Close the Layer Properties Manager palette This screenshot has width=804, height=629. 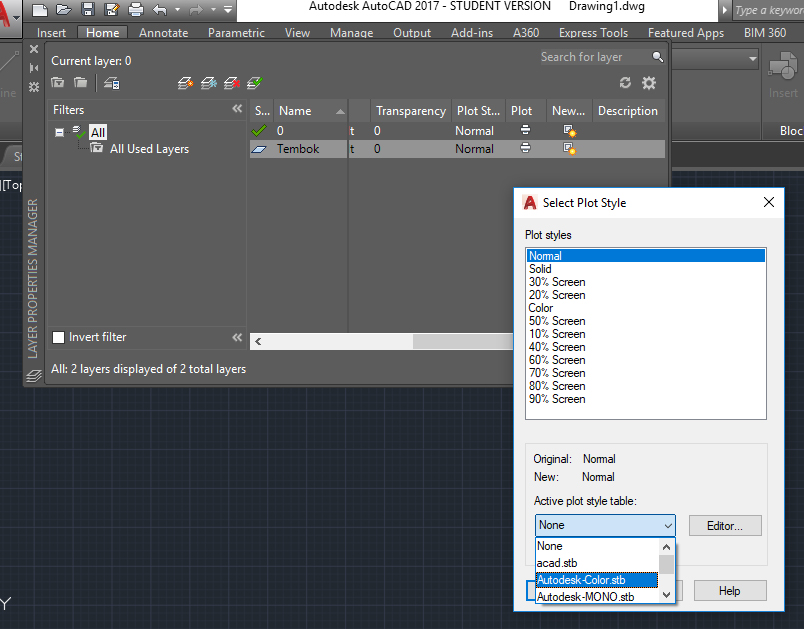34,49
